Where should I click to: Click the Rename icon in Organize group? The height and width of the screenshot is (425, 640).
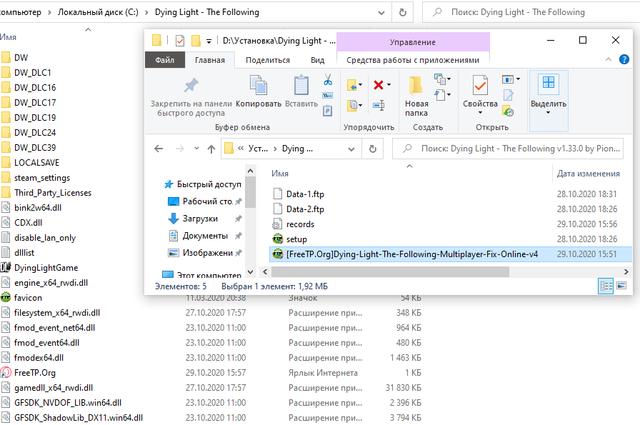tap(378, 105)
